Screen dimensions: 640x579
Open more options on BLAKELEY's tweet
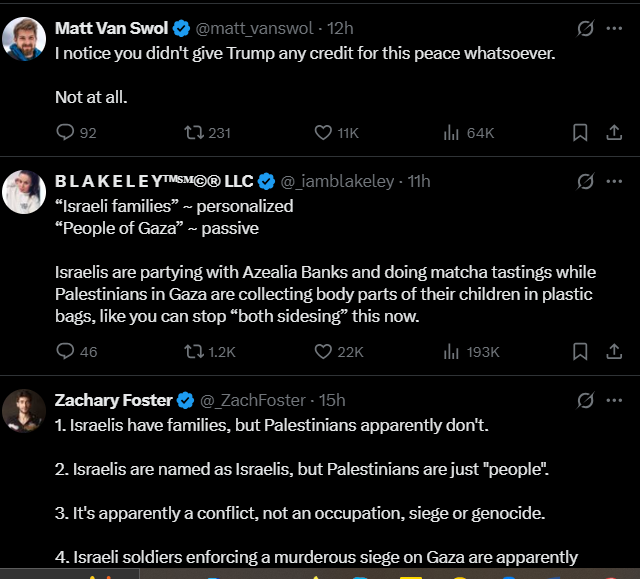click(614, 181)
